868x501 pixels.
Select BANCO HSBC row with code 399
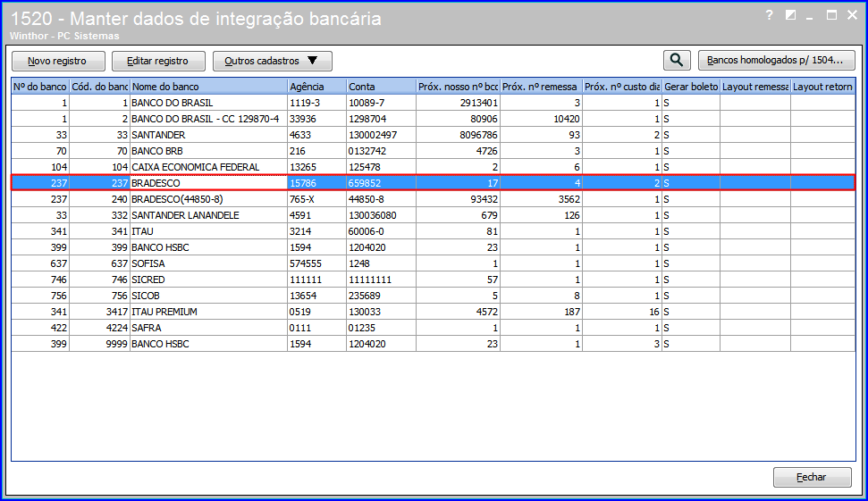point(434,247)
